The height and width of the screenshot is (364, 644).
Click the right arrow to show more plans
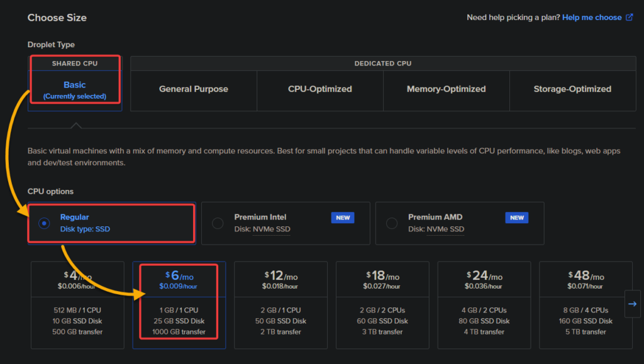point(633,304)
